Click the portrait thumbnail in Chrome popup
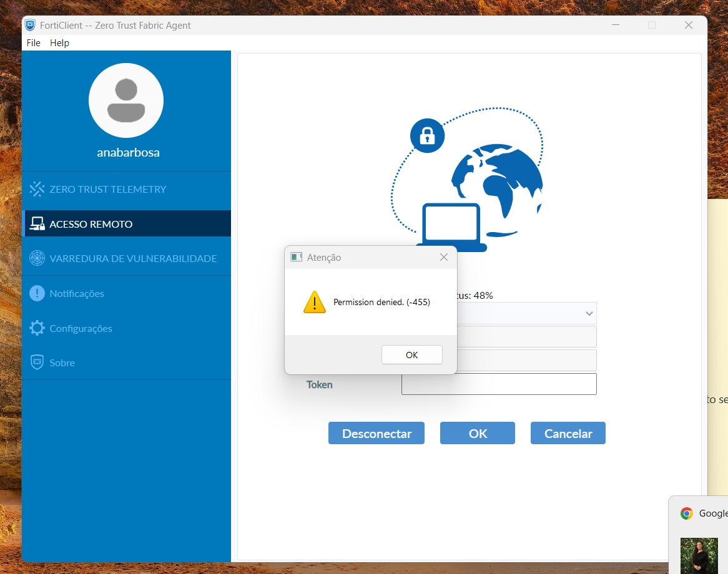 [x=699, y=556]
